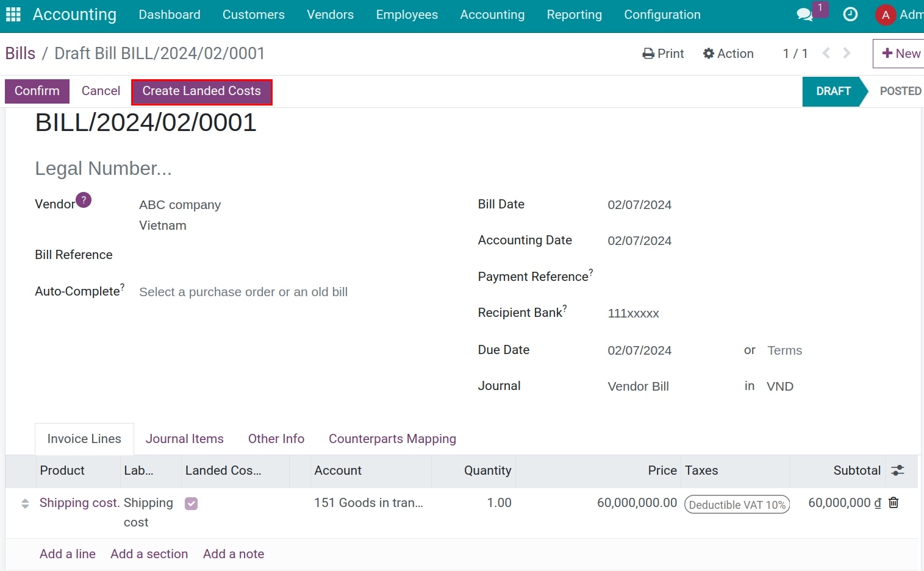Confirm the draft bill

[x=37, y=91]
